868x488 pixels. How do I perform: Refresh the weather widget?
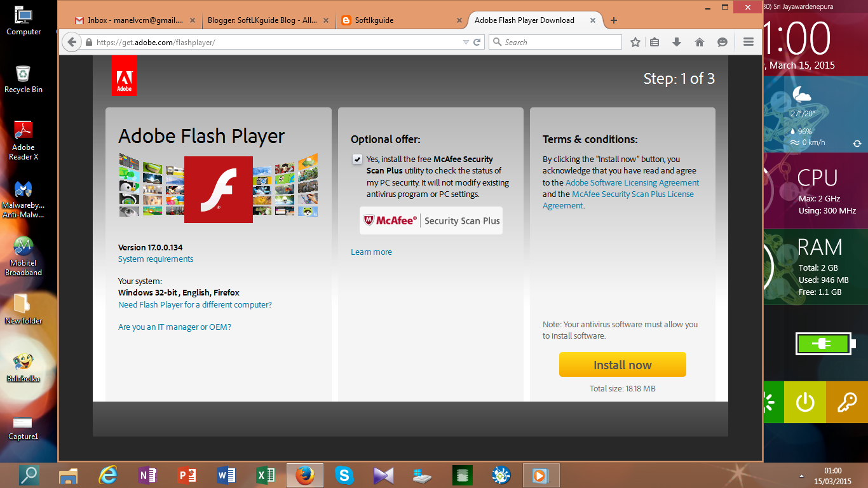[x=857, y=144]
